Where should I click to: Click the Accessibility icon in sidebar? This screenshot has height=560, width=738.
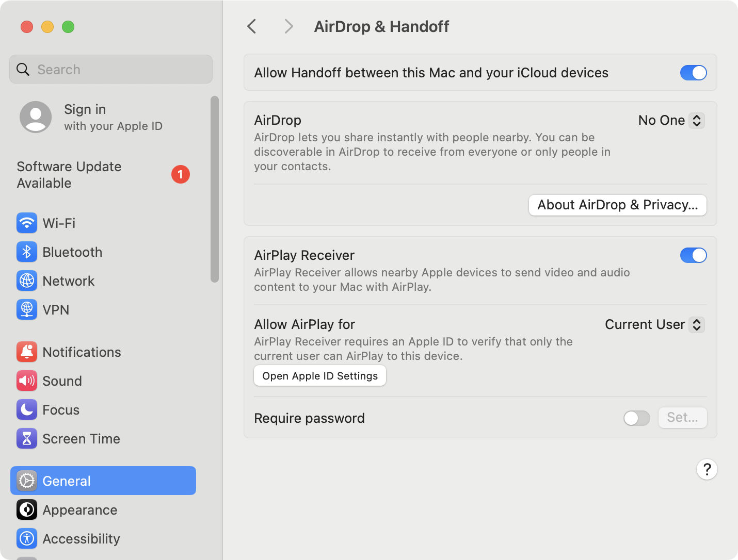click(x=27, y=539)
